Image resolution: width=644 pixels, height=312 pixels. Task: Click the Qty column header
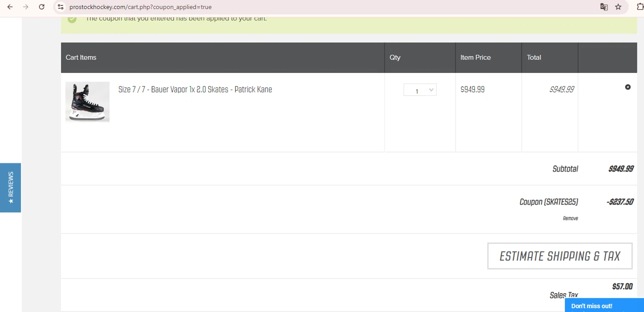click(395, 58)
